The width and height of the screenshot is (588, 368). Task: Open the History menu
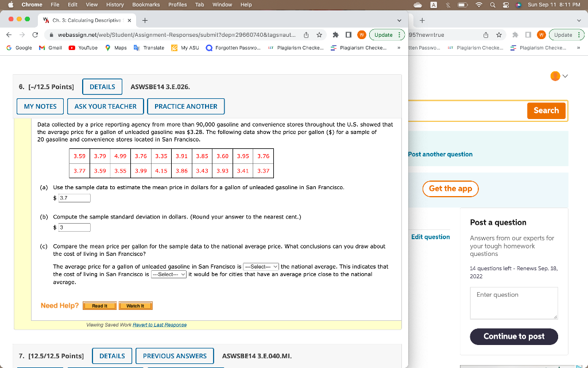tap(114, 5)
